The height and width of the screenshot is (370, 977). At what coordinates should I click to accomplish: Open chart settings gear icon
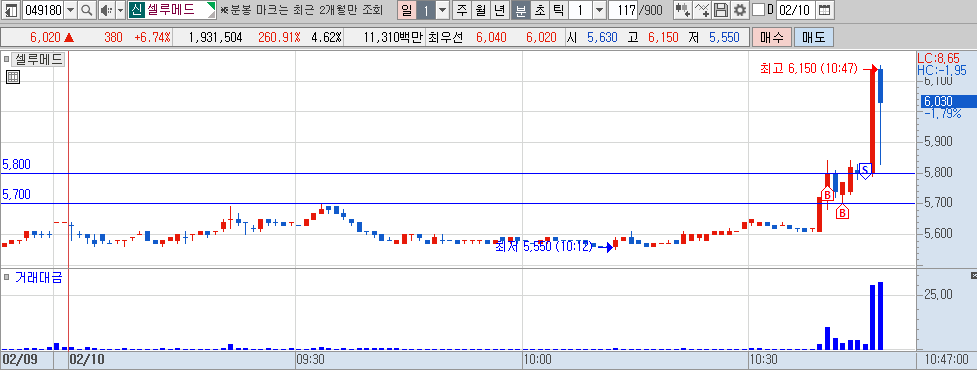(x=740, y=10)
